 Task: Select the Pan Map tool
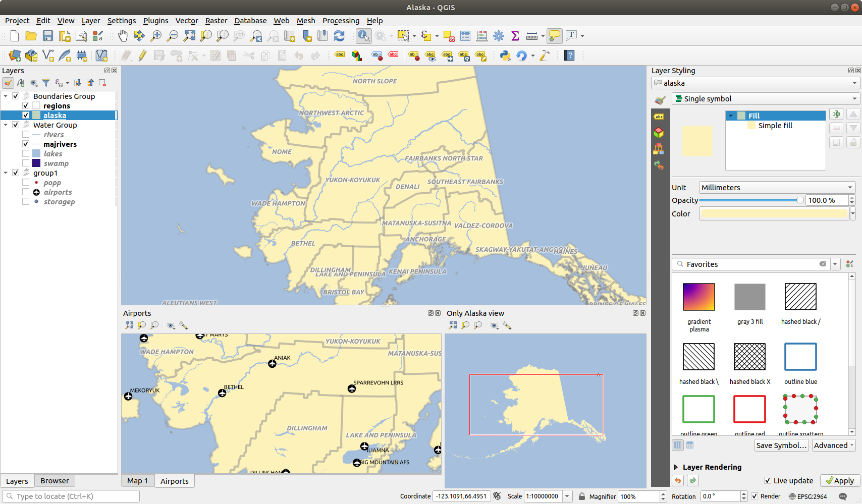pyautogui.click(x=123, y=36)
